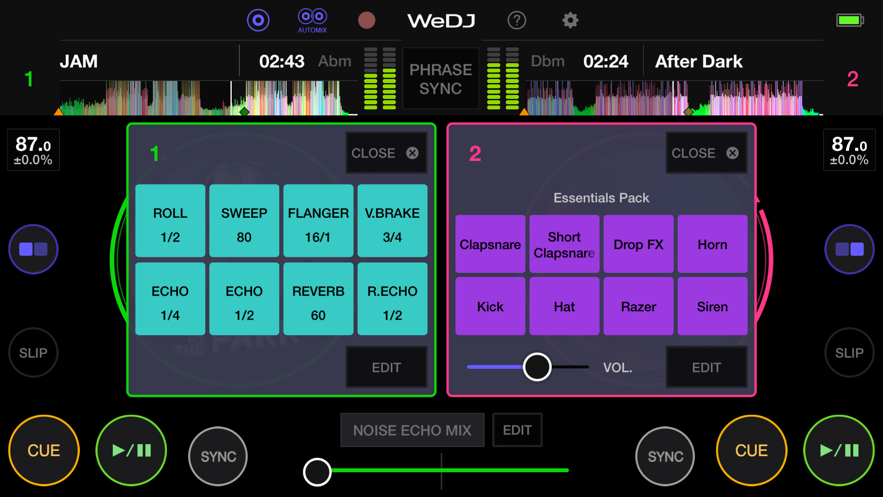Open the settings gear icon

570,20
